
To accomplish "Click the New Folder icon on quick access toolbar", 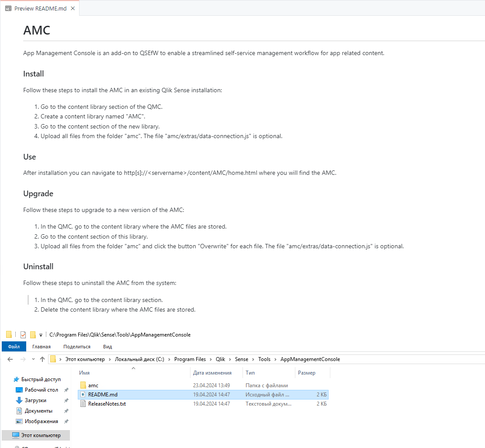I will pos(33,334).
